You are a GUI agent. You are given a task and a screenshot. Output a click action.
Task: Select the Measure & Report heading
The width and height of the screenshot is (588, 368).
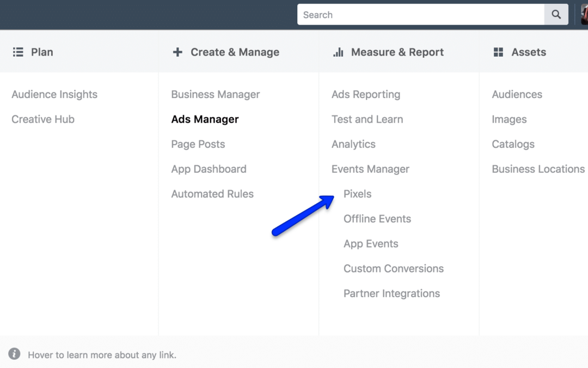click(397, 52)
